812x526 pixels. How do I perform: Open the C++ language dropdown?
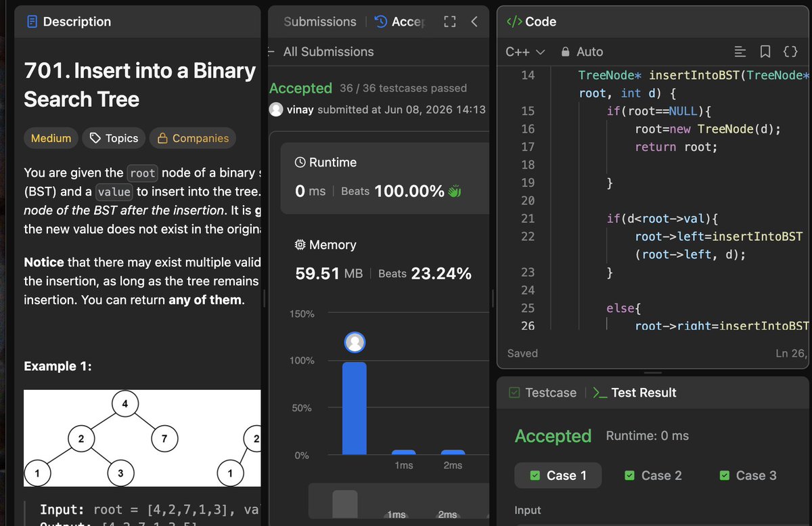525,51
